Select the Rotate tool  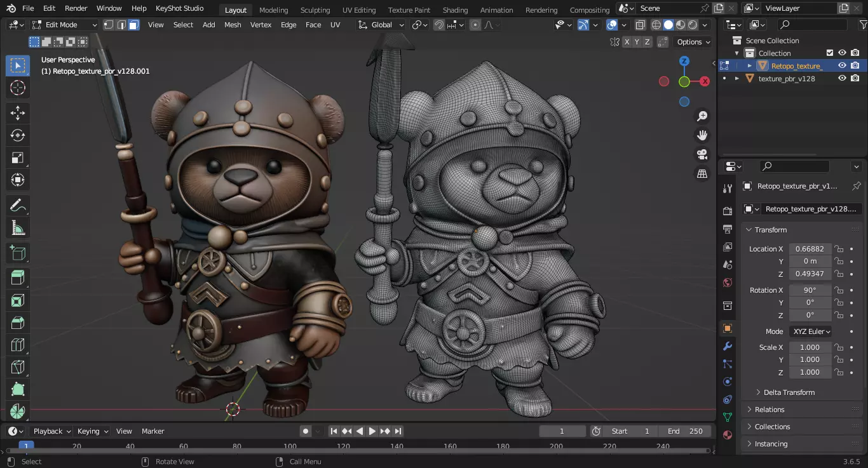click(x=18, y=135)
